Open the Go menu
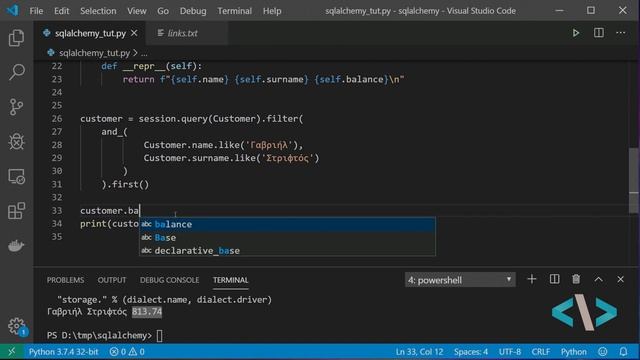This screenshot has width=640, height=360. [x=163, y=11]
